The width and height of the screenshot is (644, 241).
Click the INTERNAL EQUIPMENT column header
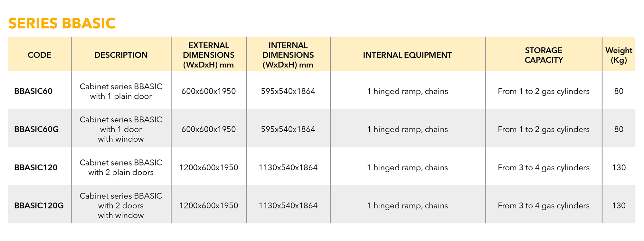pyautogui.click(x=407, y=55)
